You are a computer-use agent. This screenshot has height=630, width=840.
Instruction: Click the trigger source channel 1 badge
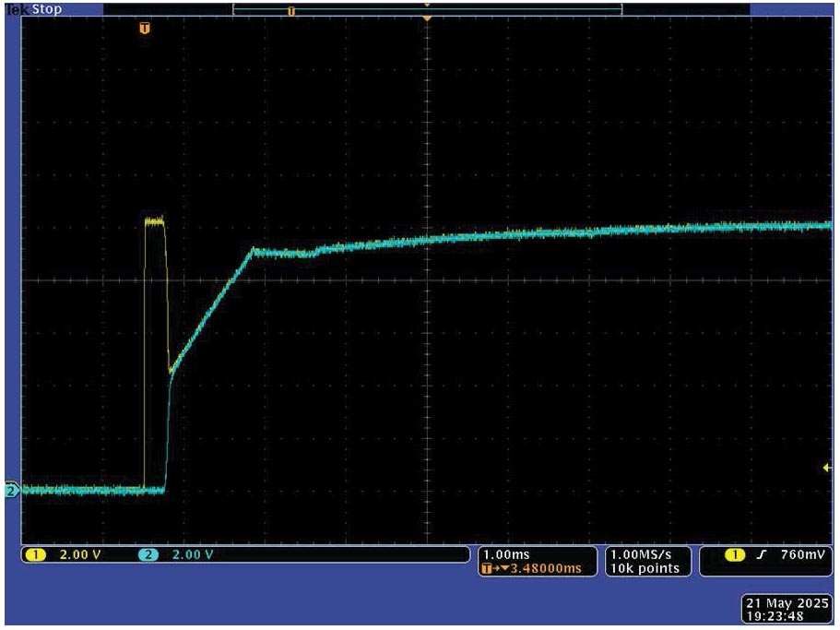tap(736, 555)
